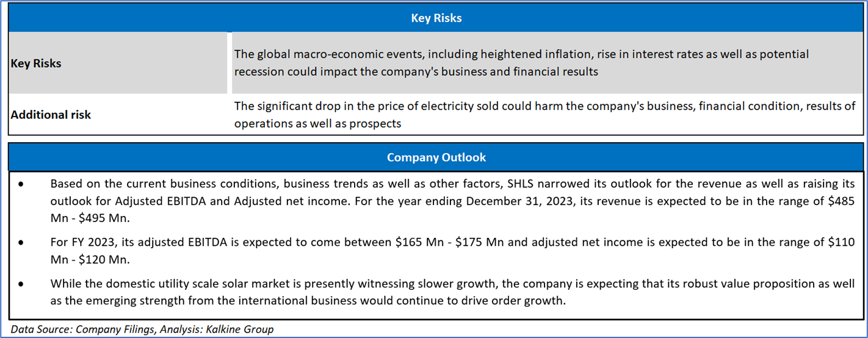Screen dimensions: 868x338
Task: Click the blue Key Risks header banner
Action: click(436, 18)
